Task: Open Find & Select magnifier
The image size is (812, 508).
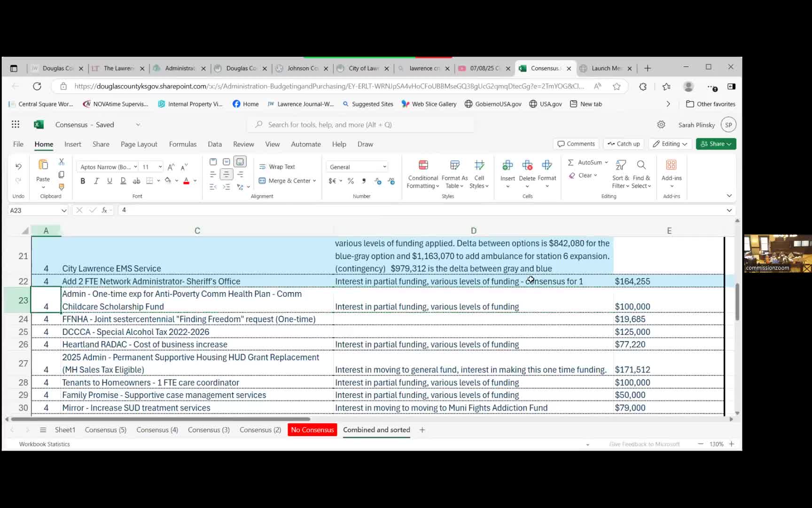Action: [x=641, y=166]
